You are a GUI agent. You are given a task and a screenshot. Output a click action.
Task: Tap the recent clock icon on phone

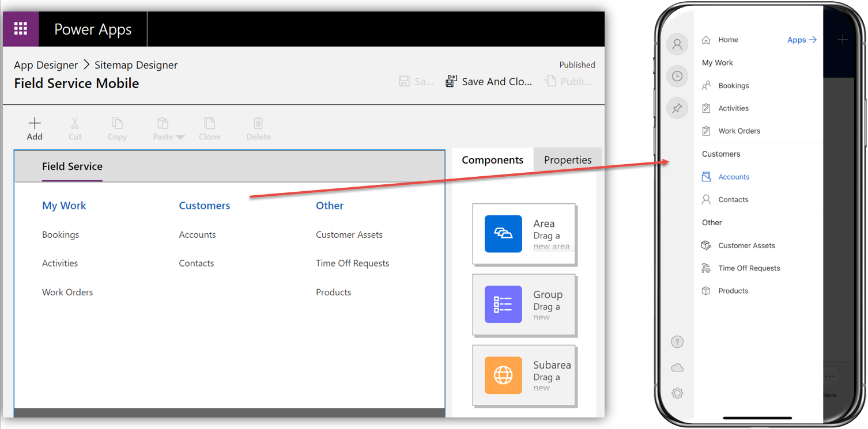point(677,75)
